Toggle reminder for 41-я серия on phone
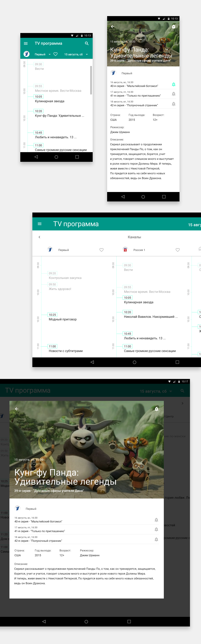This screenshot has height=644, width=201. 173,94
